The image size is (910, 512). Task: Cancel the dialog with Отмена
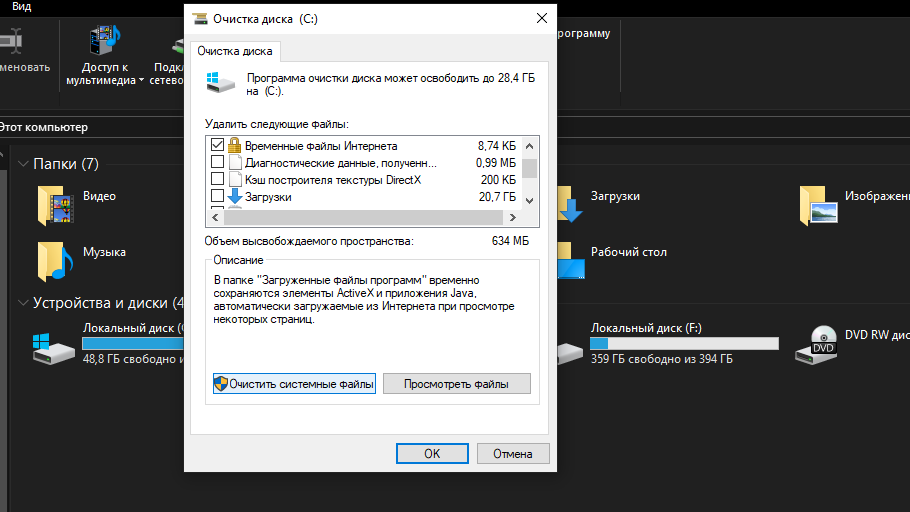click(513, 453)
